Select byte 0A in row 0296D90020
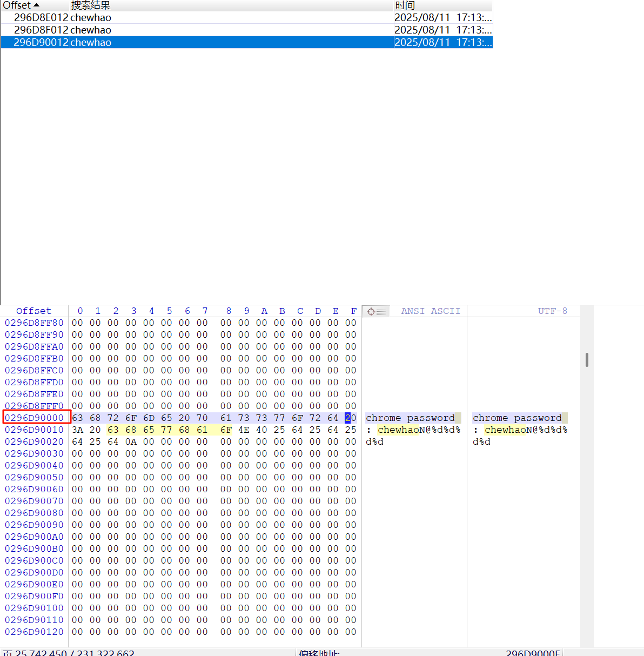The width and height of the screenshot is (644, 656). (131, 441)
